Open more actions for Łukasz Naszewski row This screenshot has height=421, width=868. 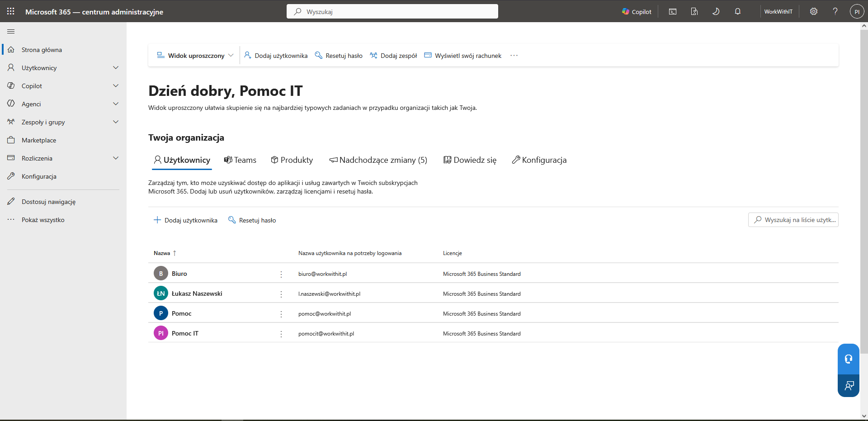click(281, 294)
